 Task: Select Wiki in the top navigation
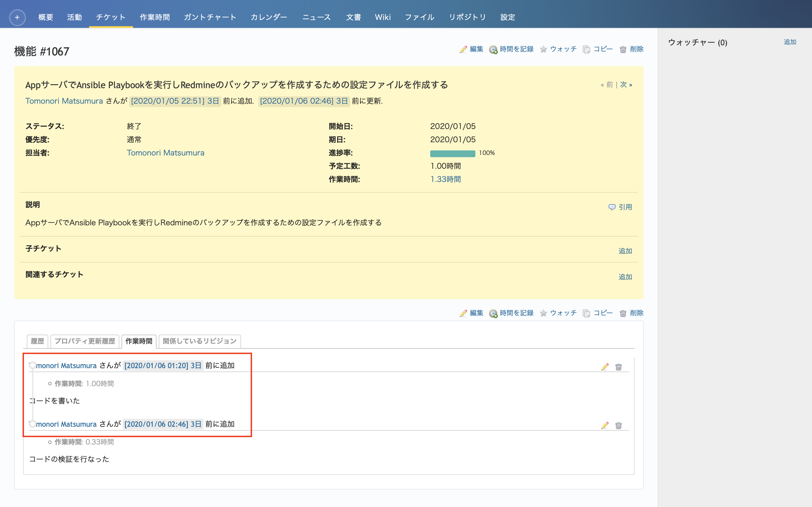383,17
